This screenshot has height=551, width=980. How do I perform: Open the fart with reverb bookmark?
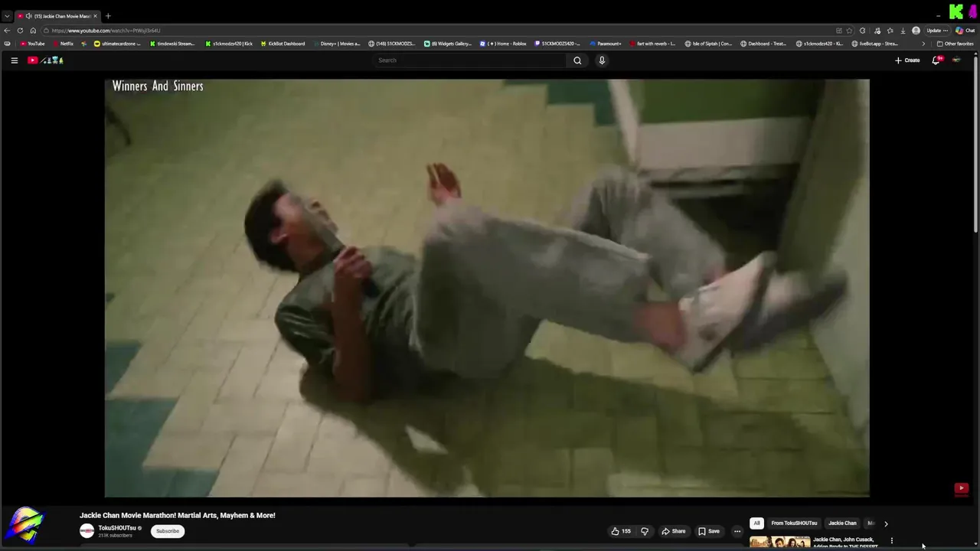(652, 44)
